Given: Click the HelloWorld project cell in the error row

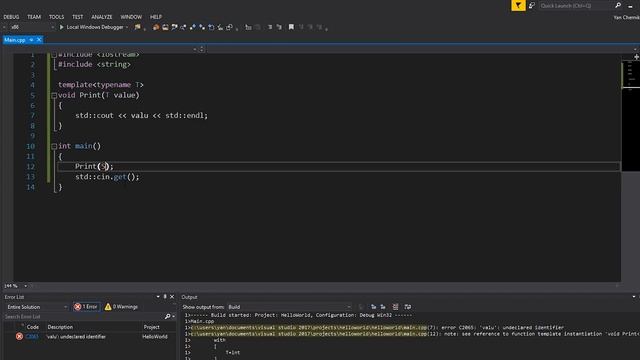Looking at the screenshot, I should click(155, 337).
